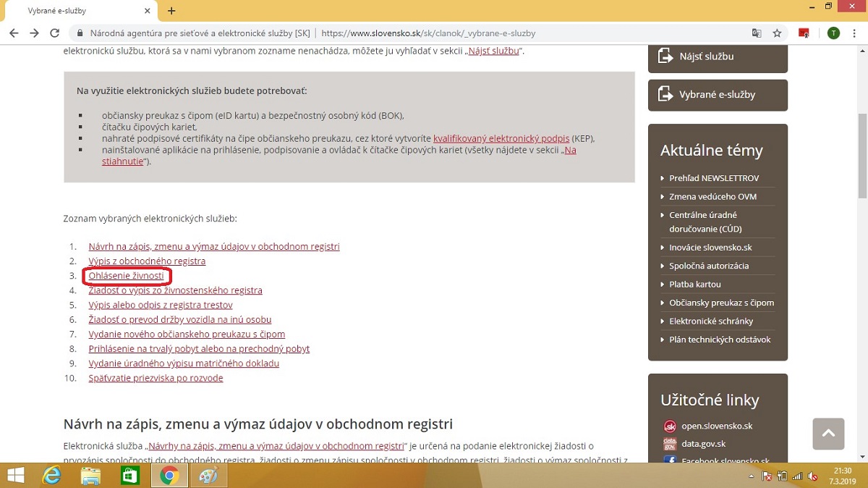Reload the page with the refresh icon
The height and width of the screenshot is (488, 868).
pos(54,33)
